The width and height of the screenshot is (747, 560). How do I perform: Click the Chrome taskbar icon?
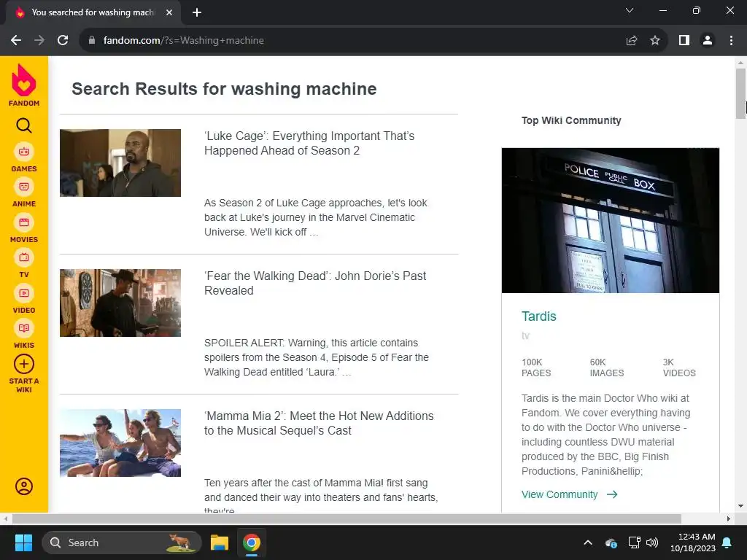coord(252,542)
